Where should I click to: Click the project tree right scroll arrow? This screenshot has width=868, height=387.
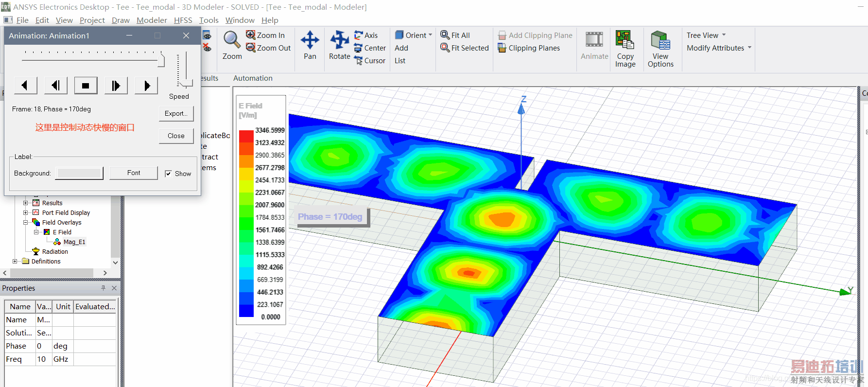105,273
